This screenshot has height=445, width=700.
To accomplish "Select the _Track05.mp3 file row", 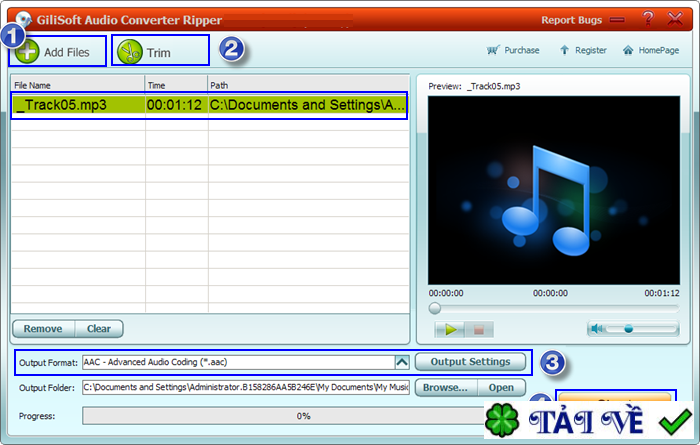I will 209,105.
